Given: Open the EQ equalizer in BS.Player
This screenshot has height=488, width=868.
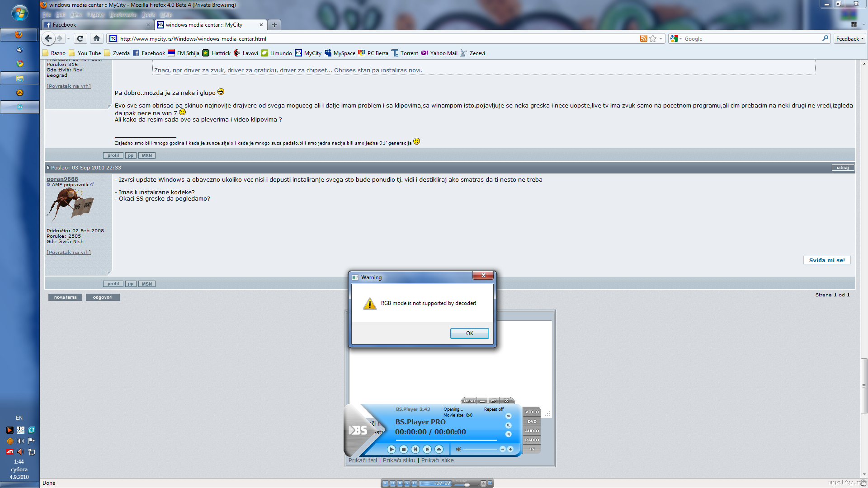Looking at the screenshot, I should pyautogui.click(x=508, y=434).
